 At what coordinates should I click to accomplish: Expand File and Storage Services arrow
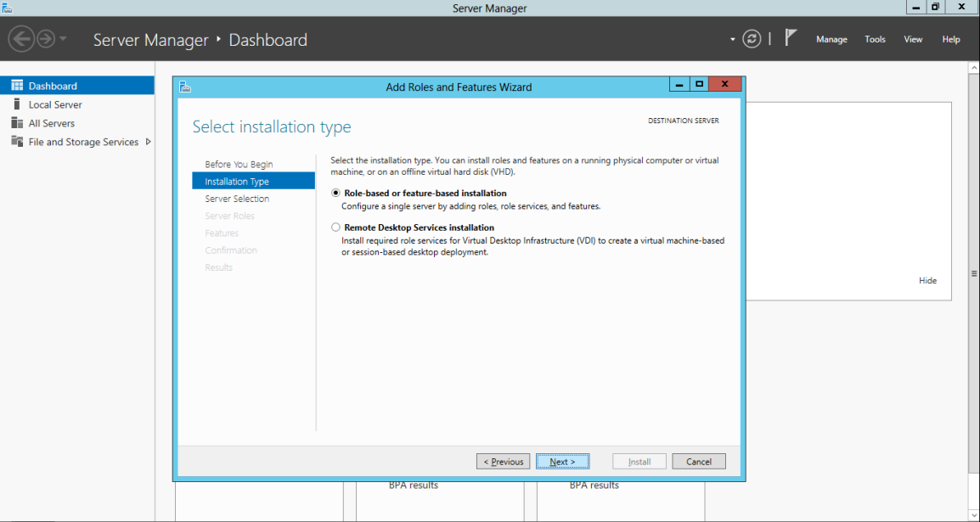coord(148,142)
